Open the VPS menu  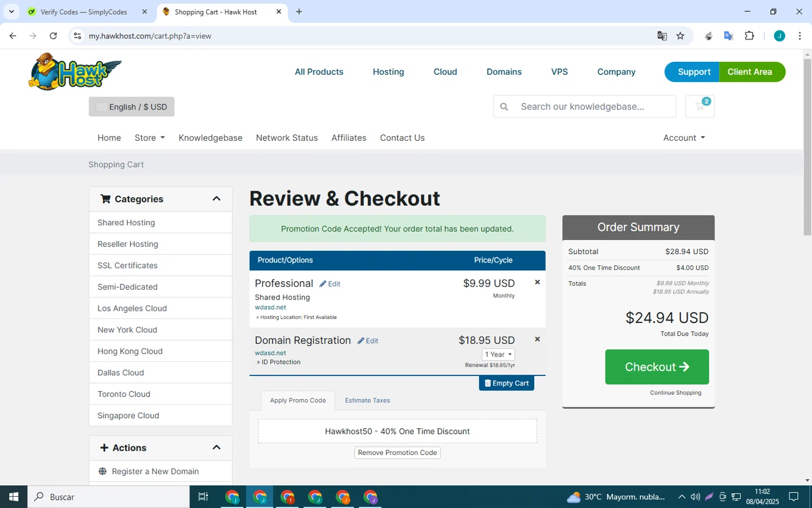point(559,71)
